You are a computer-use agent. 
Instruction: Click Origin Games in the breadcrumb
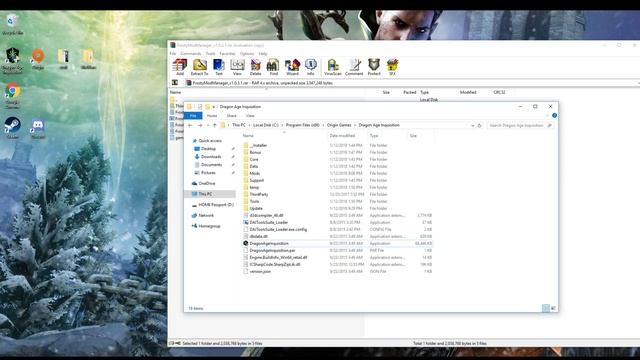tap(339, 125)
